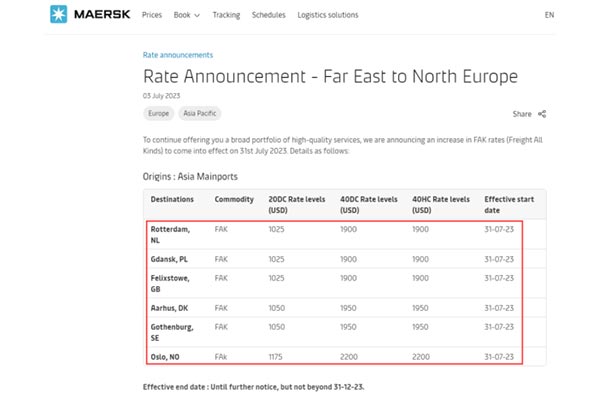The height and width of the screenshot is (400, 600).
Task: Switch language via EN selector
Action: [x=549, y=15]
